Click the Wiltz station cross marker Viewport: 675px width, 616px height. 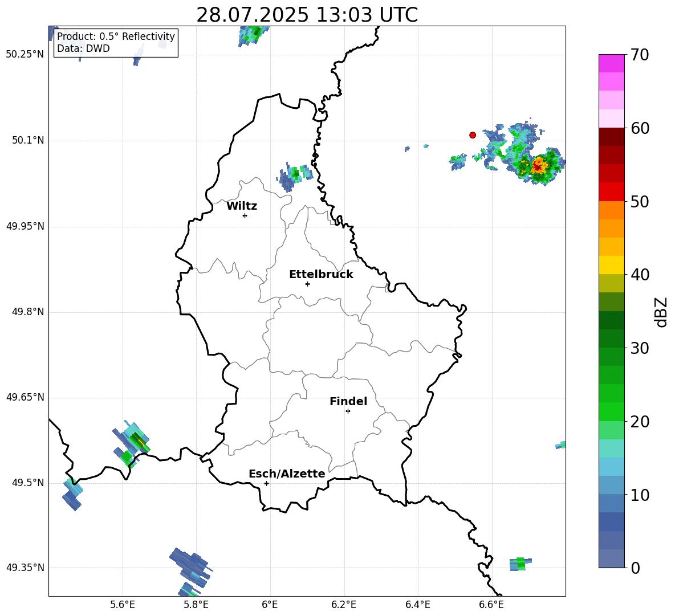(245, 215)
